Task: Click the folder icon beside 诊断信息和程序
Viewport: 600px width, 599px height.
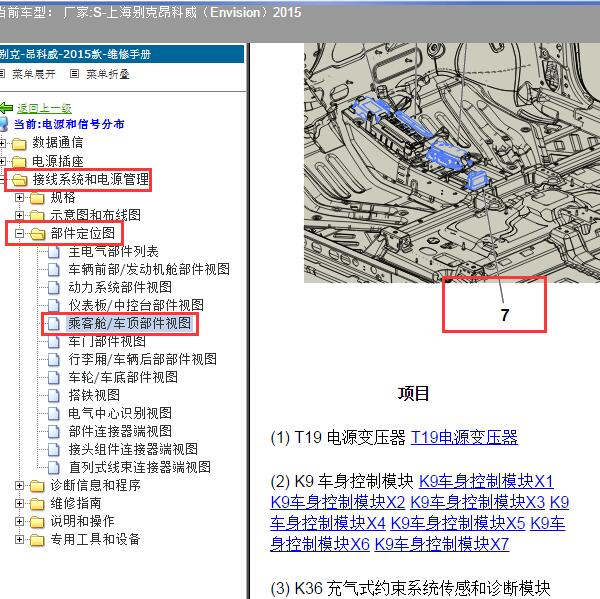Action: (x=37, y=486)
